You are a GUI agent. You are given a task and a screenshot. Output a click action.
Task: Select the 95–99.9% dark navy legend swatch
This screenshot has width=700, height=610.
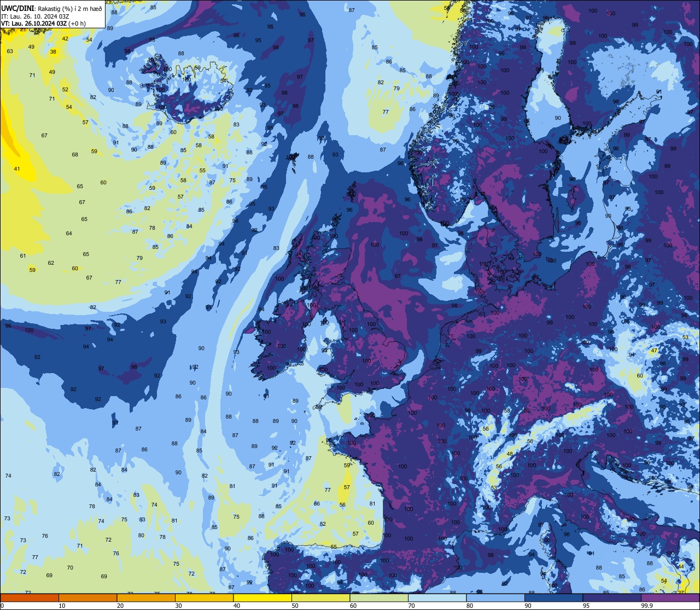click(x=612, y=597)
